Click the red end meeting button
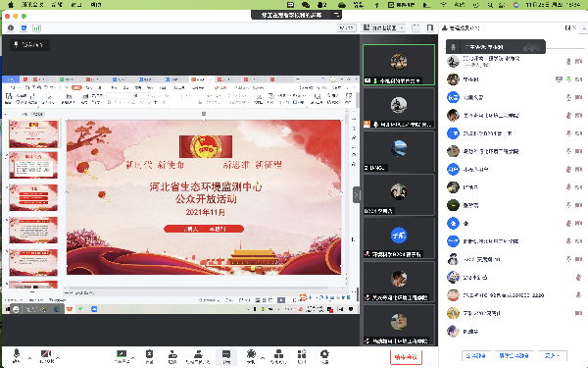 406,357
